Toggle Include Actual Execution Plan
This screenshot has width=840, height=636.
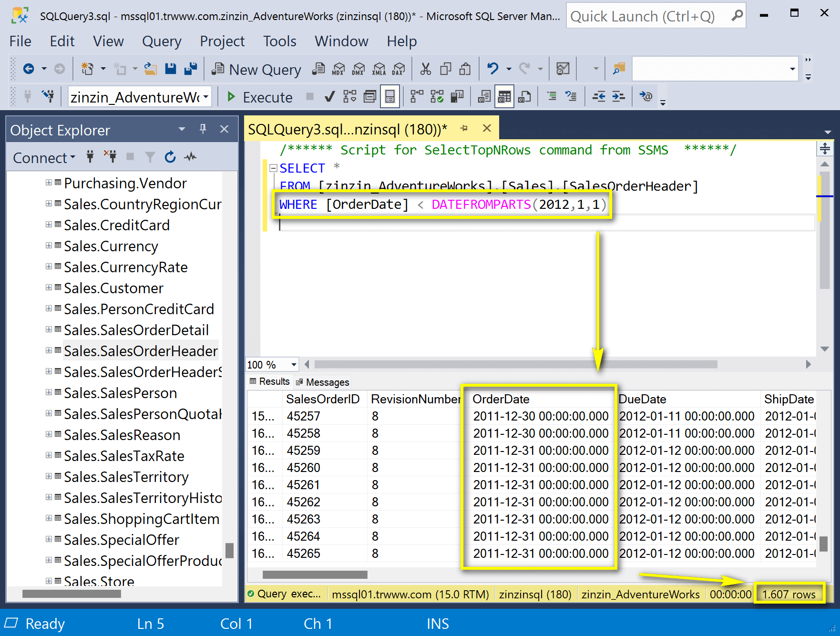[x=417, y=97]
